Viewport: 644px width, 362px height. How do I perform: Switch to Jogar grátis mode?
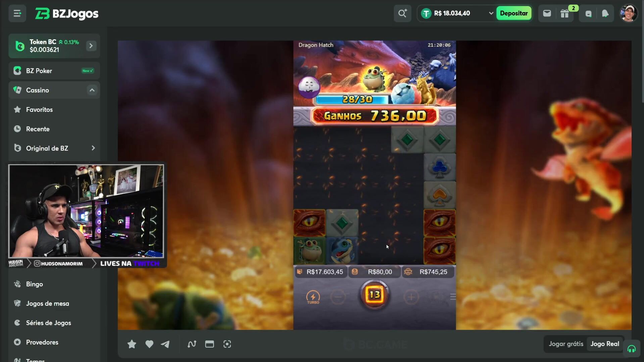pyautogui.click(x=566, y=344)
